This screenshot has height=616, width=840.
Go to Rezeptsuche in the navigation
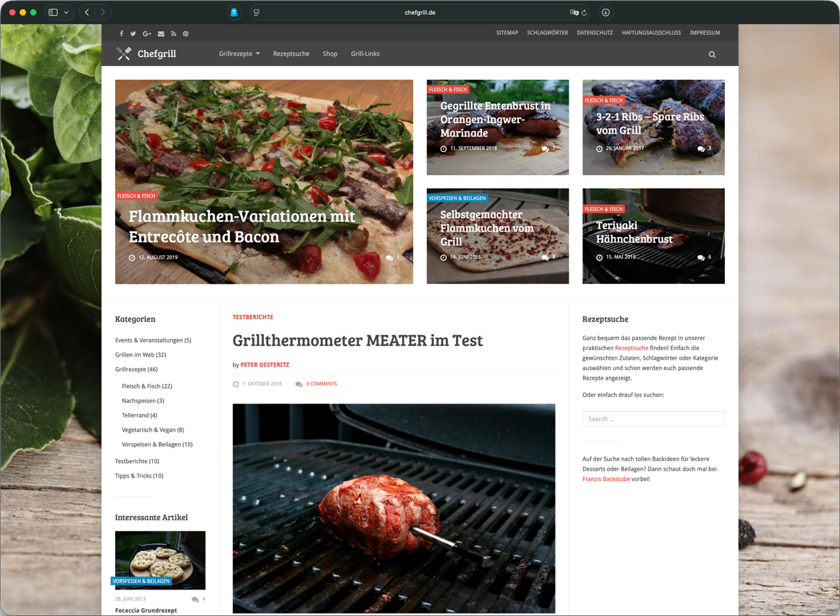[x=291, y=54]
